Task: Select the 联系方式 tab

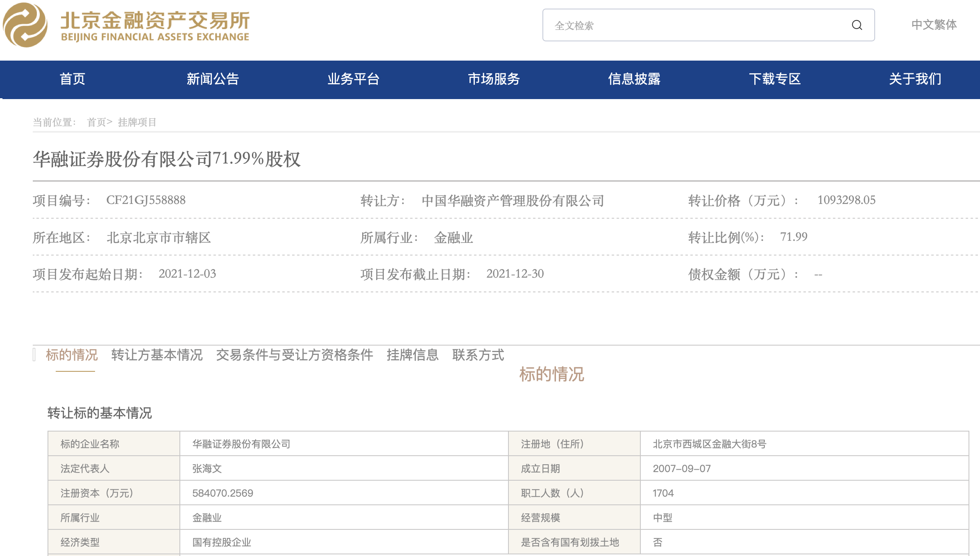Action: [x=478, y=355]
